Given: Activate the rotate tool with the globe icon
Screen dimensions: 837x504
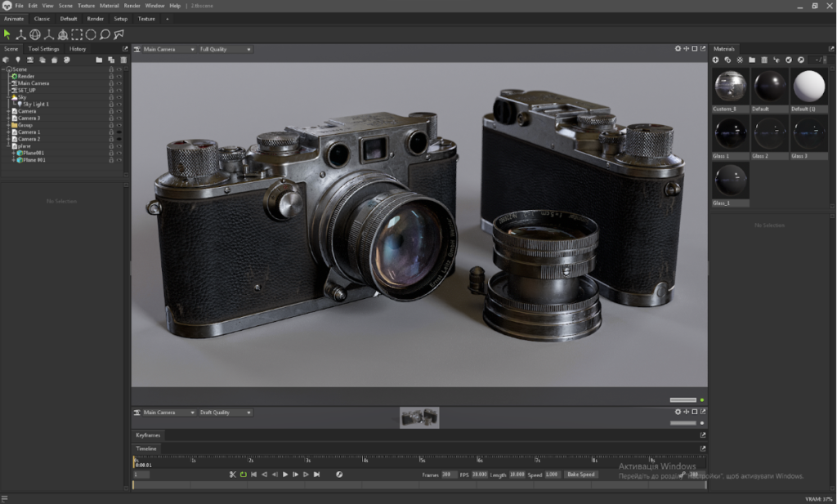Looking at the screenshot, I should 35,34.
